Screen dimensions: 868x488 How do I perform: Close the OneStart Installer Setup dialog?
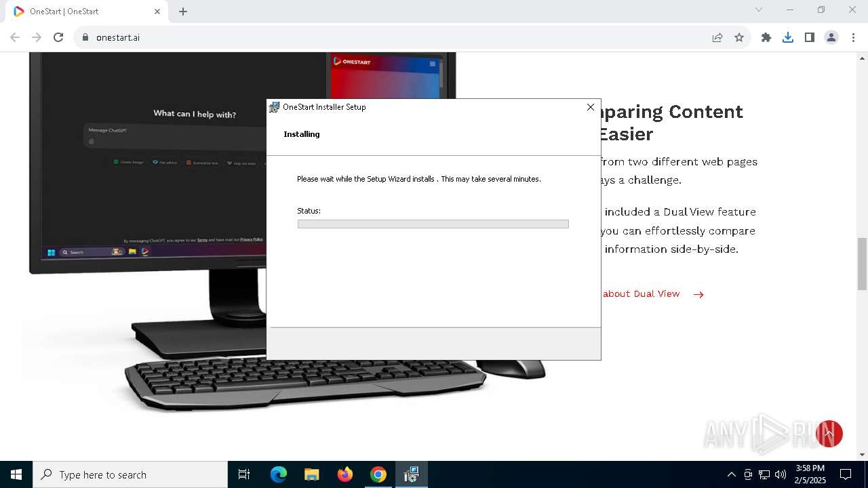(591, 107)
